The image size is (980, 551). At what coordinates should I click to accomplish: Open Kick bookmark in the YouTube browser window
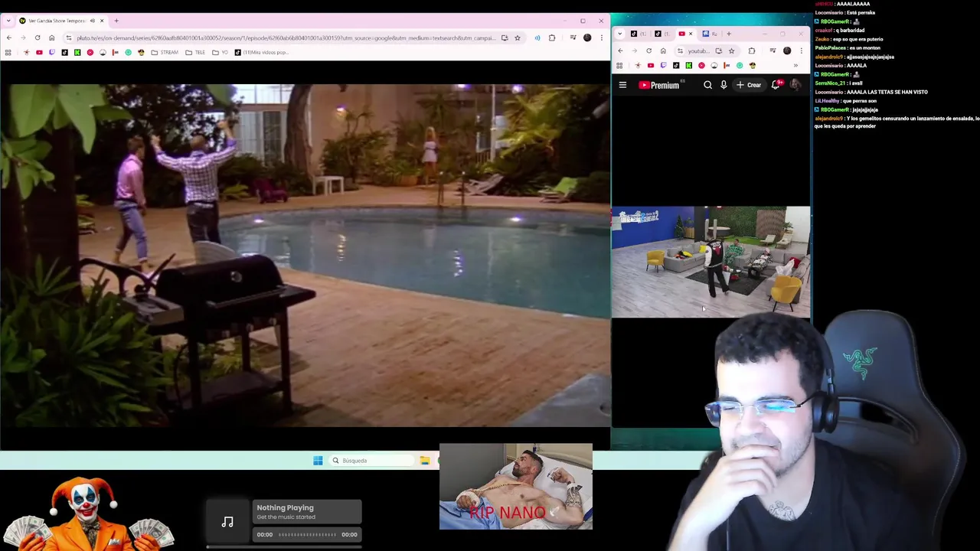(688, 65)
